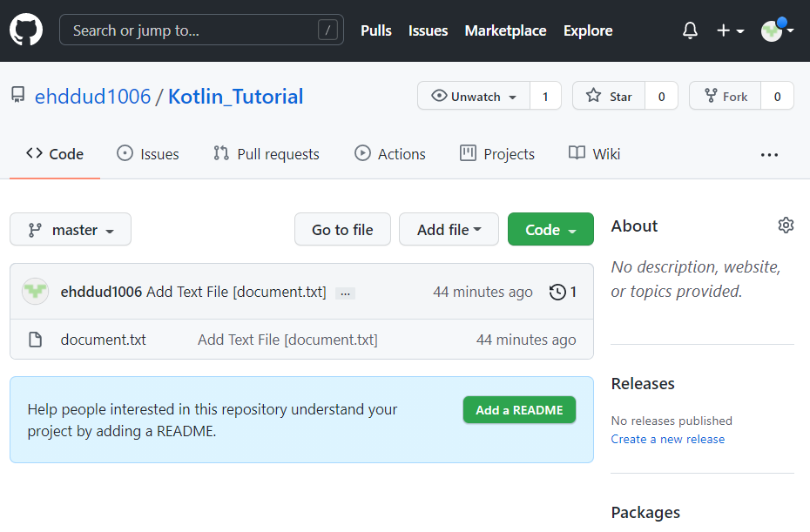Image resolution: width=810 pixels, height=532 pixels.
Task: Open the GitHub home logo
Action: click(x=26, y=30)
